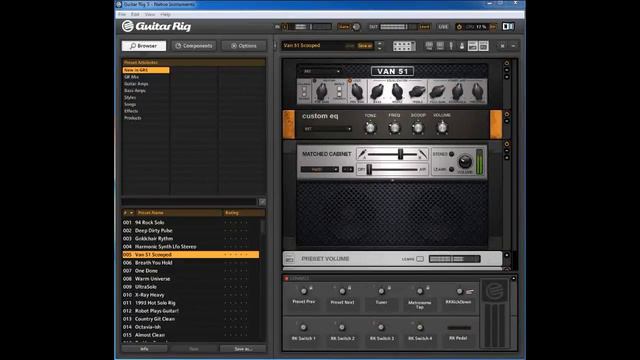Open the Edit menu

(x=135, y=14)
